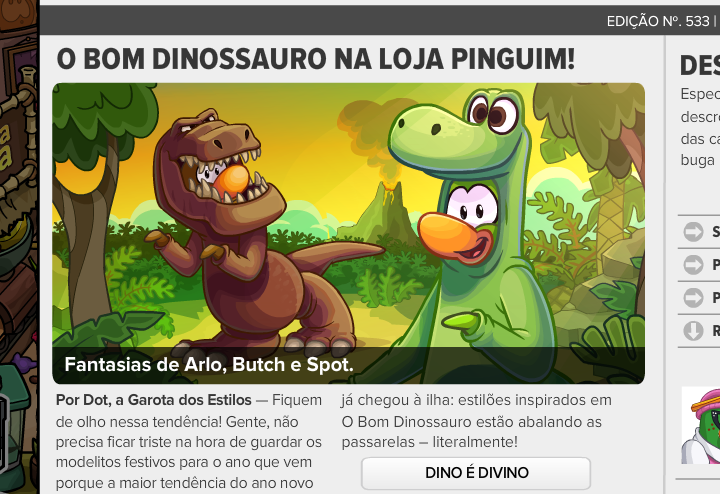
Task: Click the EDIÇÃO Nº. 533 header label
Action: 658,21
